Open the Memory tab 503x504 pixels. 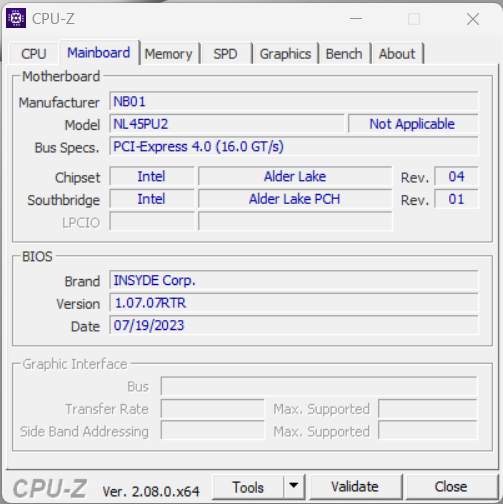(169, 54)
